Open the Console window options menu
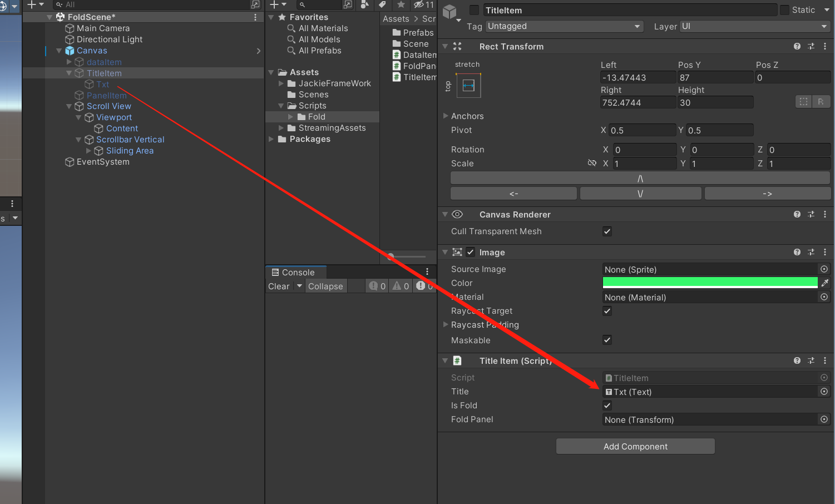Viewport: 835px width, 504px height. [427, 271]
